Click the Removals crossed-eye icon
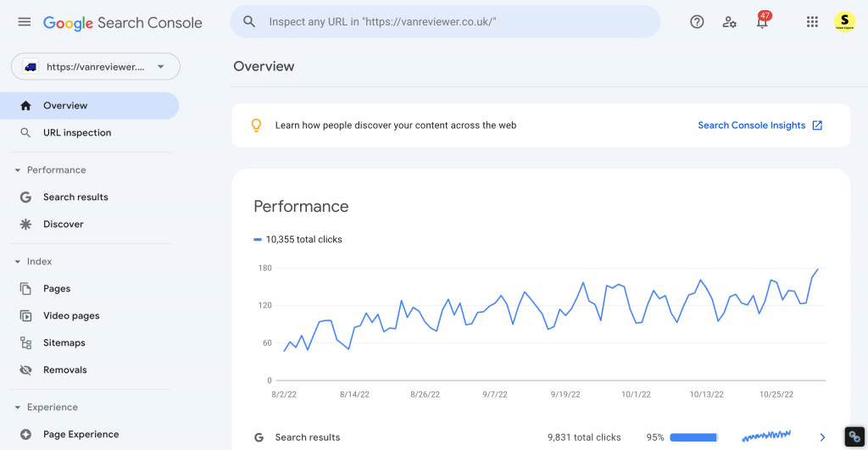This screenshot has height=450, width=868. [x=25, y=369]
